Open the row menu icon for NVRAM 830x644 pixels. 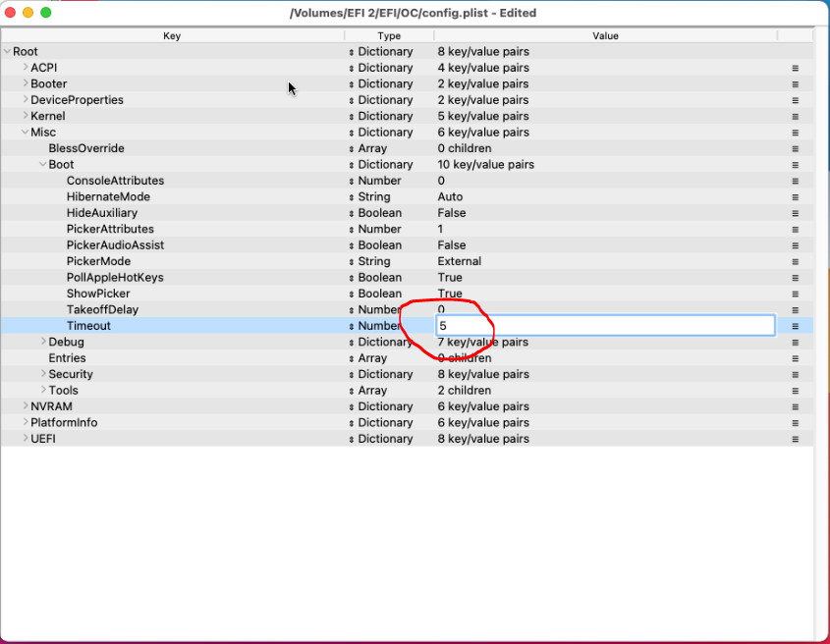[795, 407]
